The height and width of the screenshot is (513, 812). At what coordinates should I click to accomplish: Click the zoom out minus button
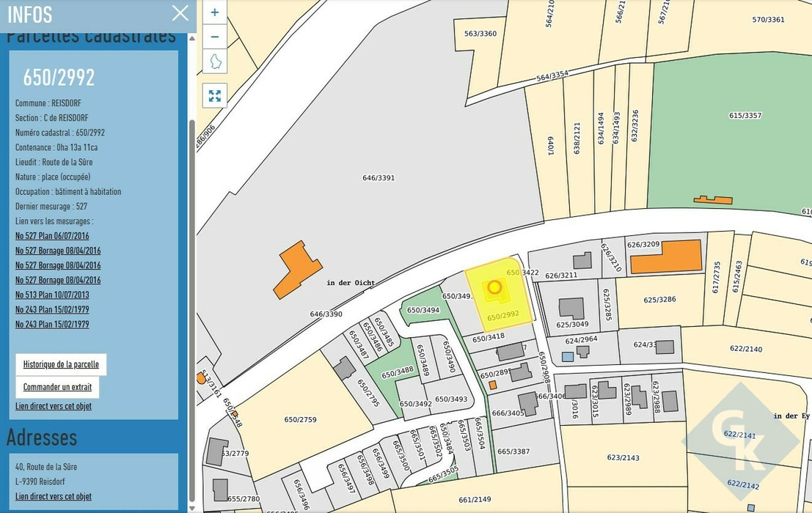point(214,37)
